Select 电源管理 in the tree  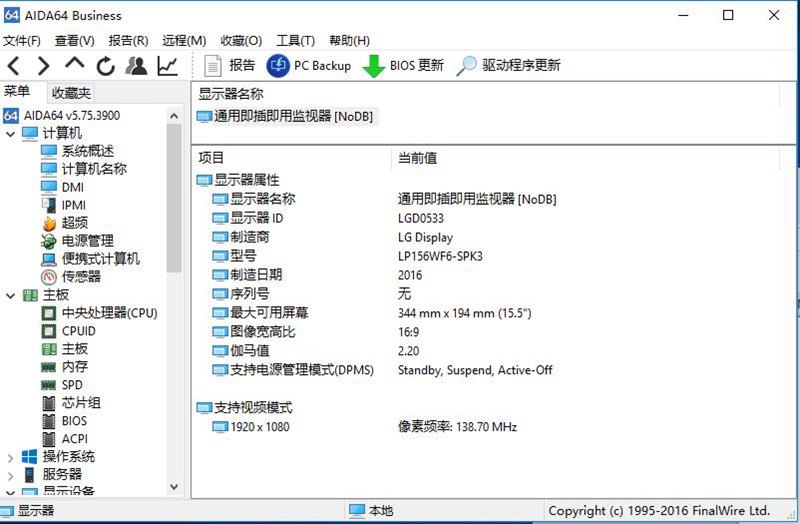pyautogui.click(x=78, y=241)
